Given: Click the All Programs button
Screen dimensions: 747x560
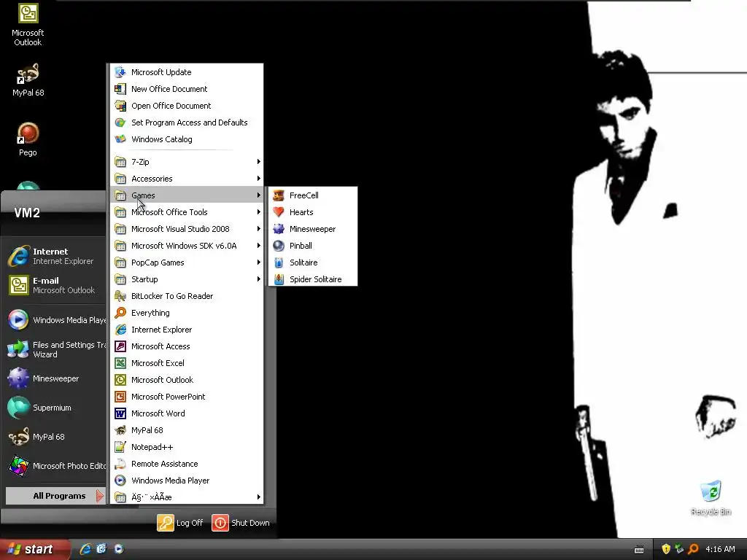Looking at the screenshot, I should point(55,496).
